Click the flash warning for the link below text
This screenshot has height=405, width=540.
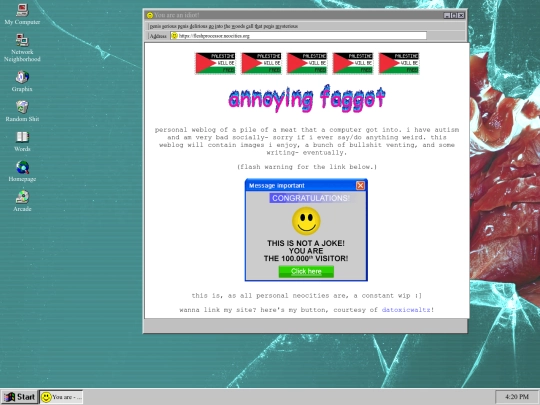tap(307, 167)
